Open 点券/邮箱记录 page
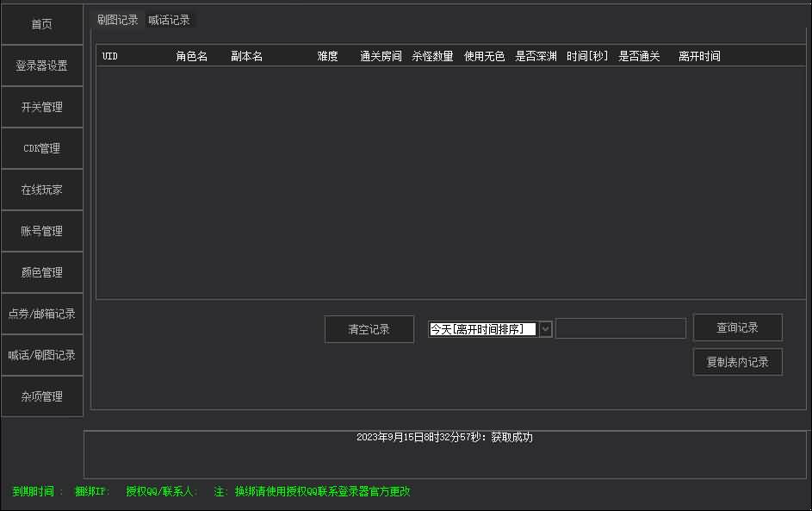 [x=42, y=314]
